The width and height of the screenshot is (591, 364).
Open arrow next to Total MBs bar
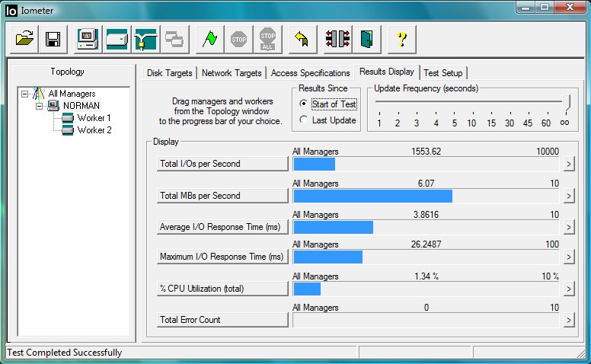click(x=569, y=196)
